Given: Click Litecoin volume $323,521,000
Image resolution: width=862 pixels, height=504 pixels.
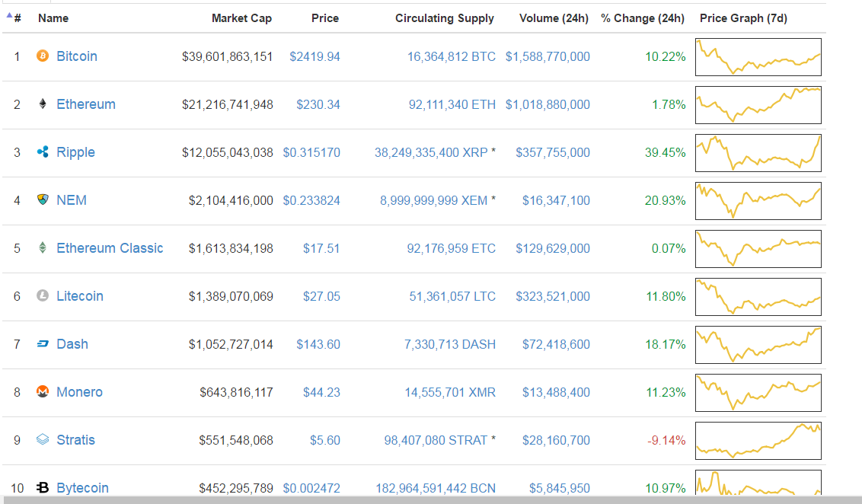Looking at the screenshot, I should pos(553,296).
